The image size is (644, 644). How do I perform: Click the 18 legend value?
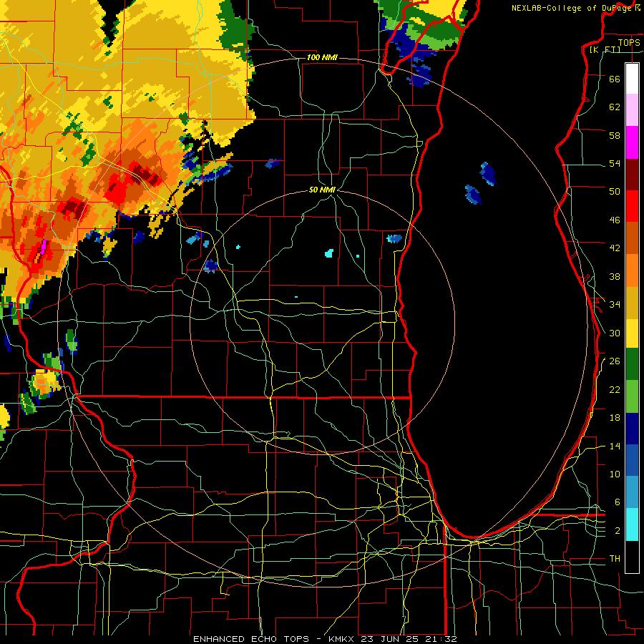tap(615, 418)
